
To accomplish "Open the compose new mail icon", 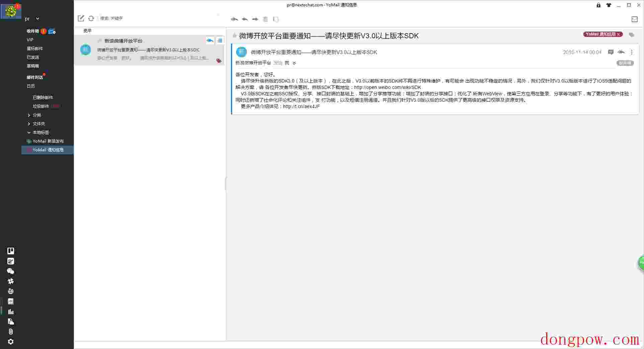I will tap(81, 18).
